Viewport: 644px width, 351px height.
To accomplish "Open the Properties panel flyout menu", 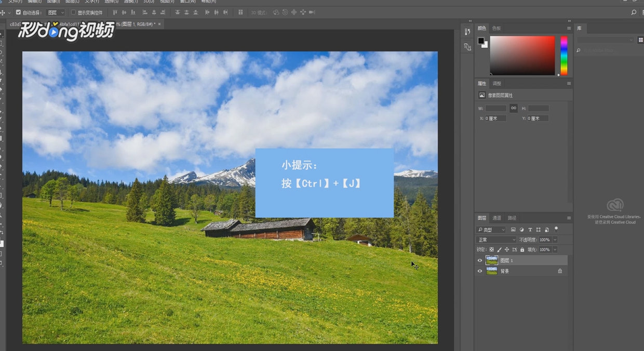I will [569, 83].
